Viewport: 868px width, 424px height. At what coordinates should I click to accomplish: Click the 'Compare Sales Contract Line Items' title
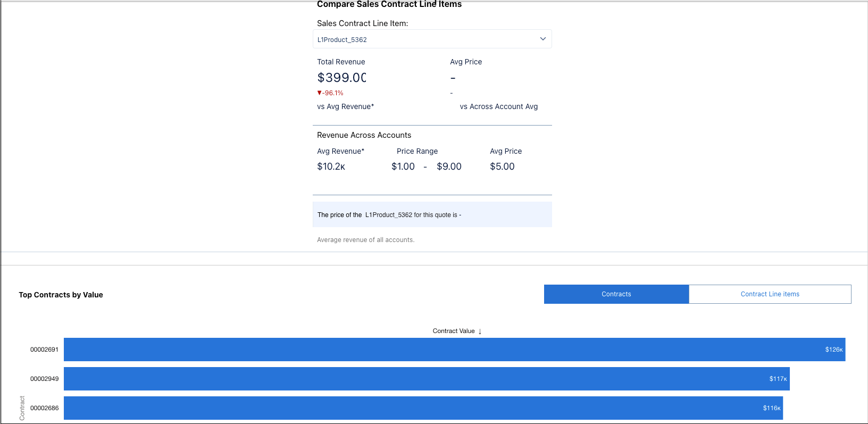(389, 4)
